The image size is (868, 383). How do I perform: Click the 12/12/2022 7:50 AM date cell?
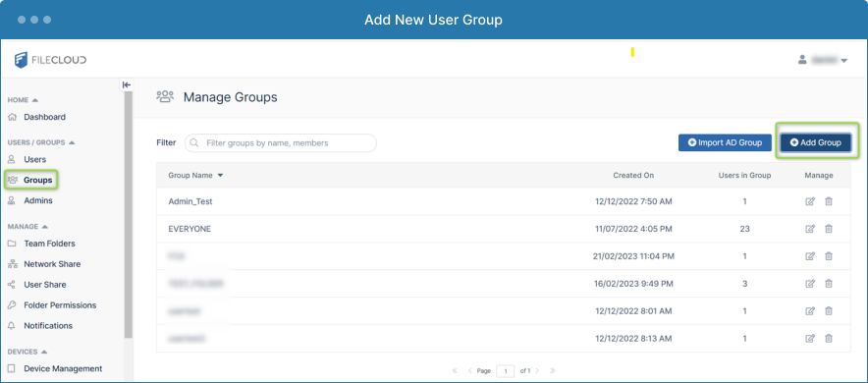pos(633,201)
